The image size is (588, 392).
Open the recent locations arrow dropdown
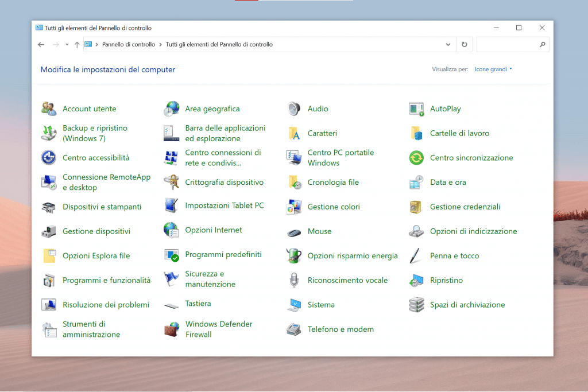pyautogui.click(x=67, y=45)
